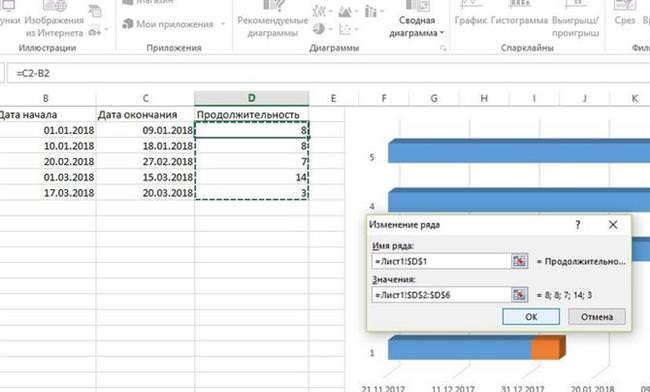
Task: Select column D header
Action: coord(252,98)
